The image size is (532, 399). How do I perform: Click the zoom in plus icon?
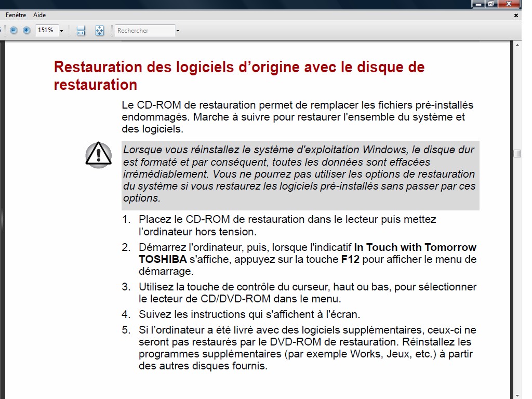click(26, 31)
